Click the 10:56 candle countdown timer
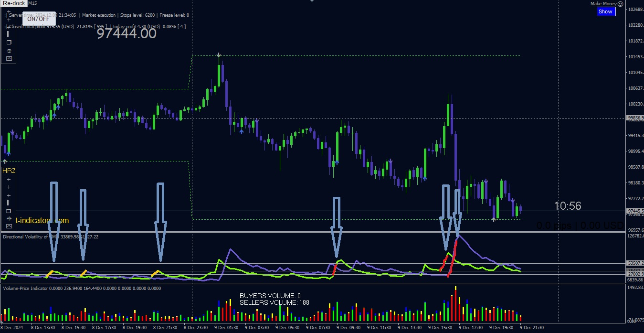644x333 pixels. point(568,206)
